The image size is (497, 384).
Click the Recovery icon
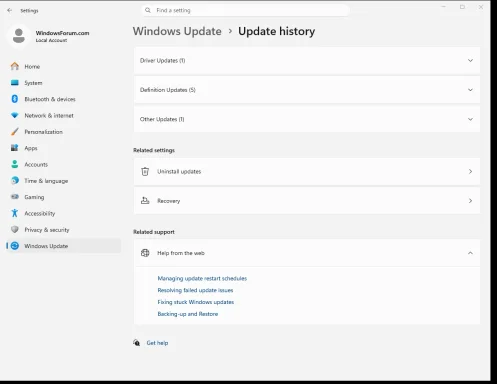click(x=145, y=201)
